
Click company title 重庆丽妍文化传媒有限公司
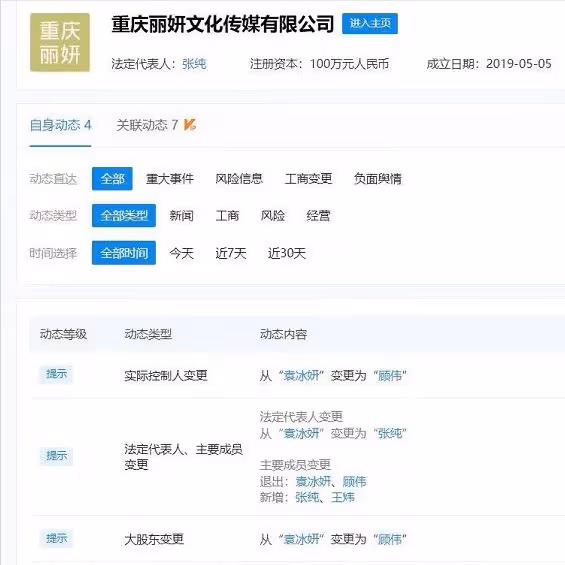coord(223,24)
